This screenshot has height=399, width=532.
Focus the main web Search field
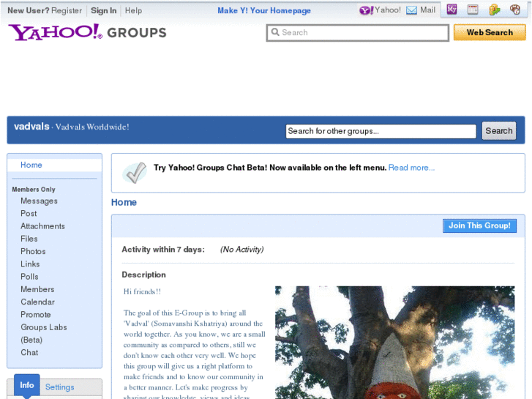[x=358, y=33]
